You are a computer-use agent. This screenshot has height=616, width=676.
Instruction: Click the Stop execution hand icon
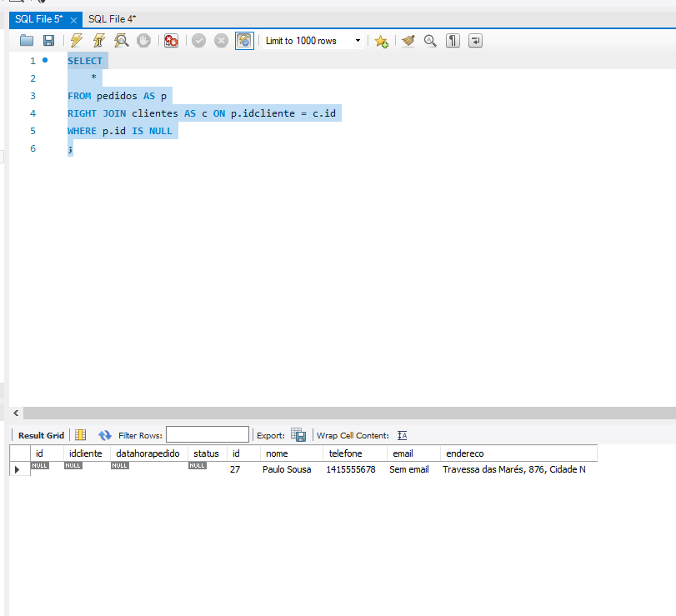(x=144, y=41)
